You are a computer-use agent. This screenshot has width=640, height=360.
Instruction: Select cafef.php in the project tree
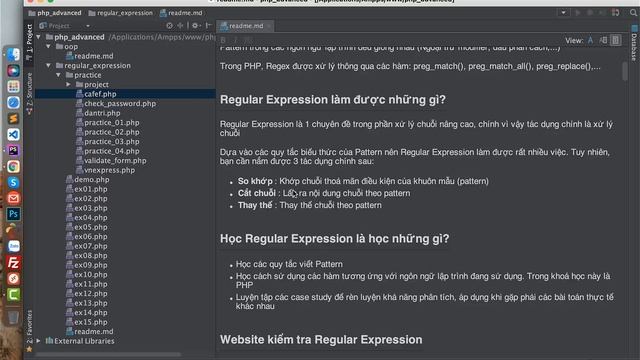click(x=100, y=94)
